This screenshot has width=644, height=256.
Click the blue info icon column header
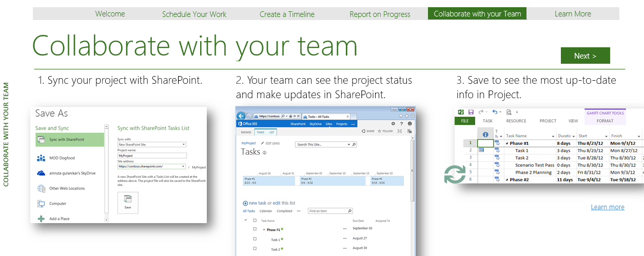coord(486,135)
